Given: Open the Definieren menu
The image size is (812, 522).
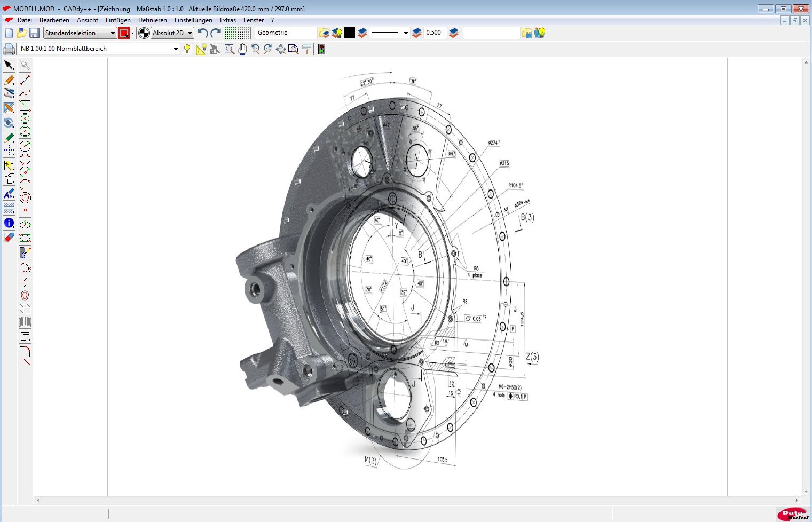Looking at the screenshot, I should (153, 20).
